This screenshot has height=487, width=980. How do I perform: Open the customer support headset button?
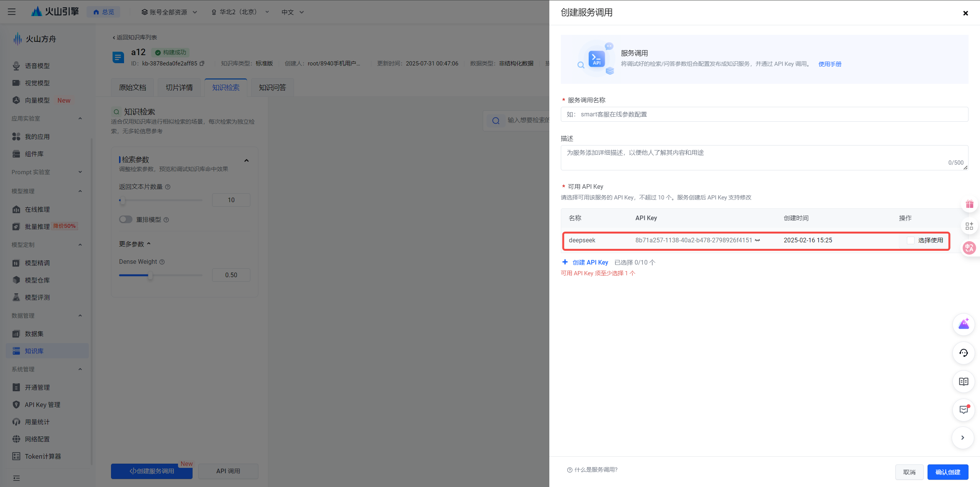coord(964,353)
